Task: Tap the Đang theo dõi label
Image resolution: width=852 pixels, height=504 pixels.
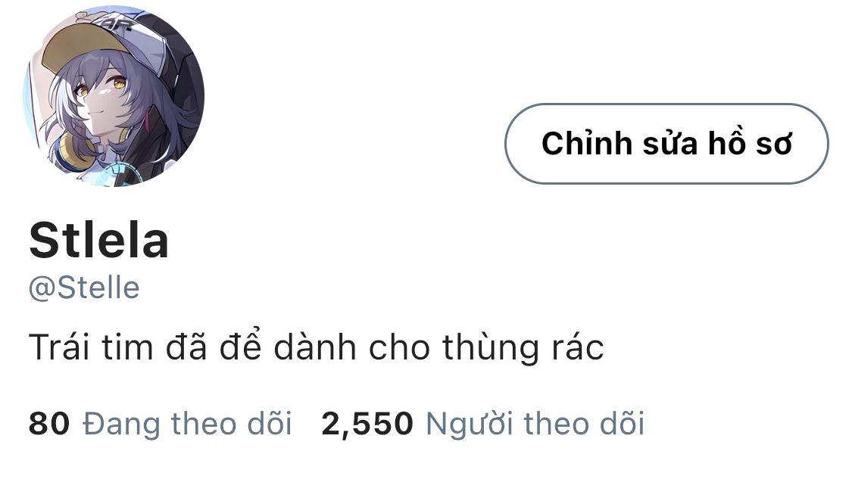Action: click(x=188, y=424)
